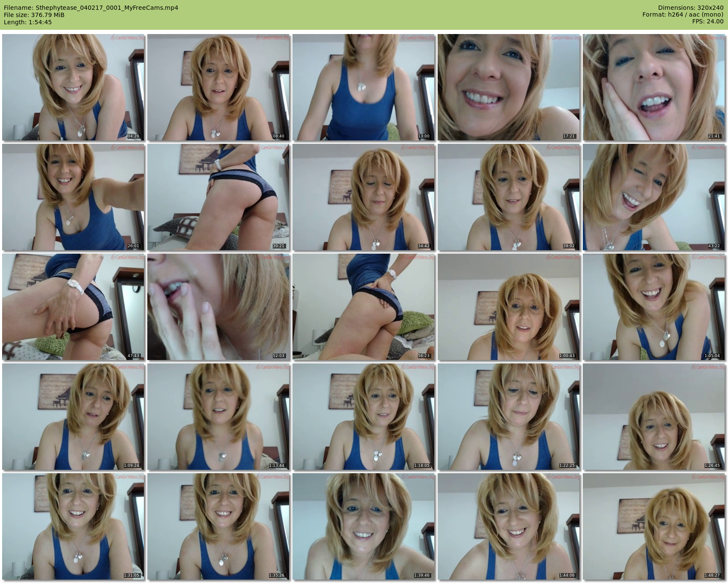Select the thumbnail labeled 1:35:26
The height and width of the screenshot is (583, 728).
pos(218,526)
